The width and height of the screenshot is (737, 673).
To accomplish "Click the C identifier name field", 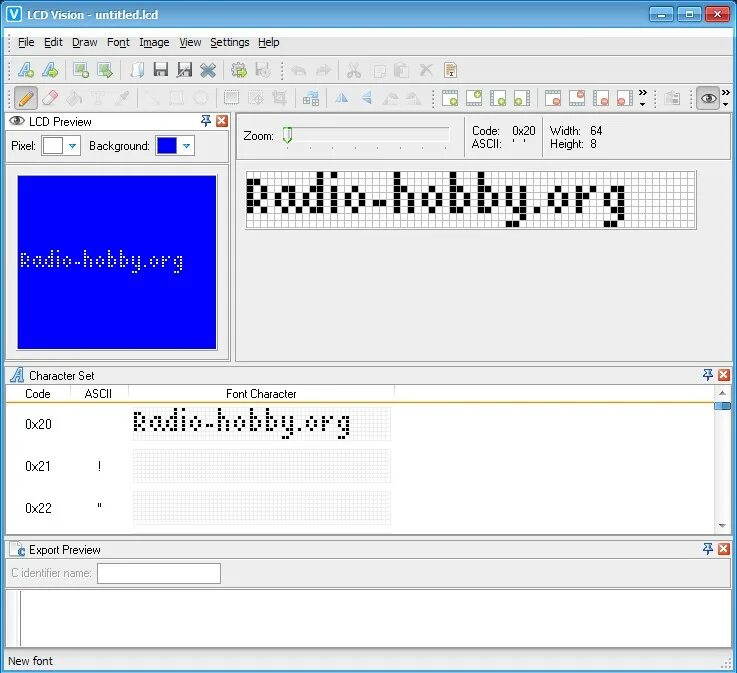I will coord(159,573).
